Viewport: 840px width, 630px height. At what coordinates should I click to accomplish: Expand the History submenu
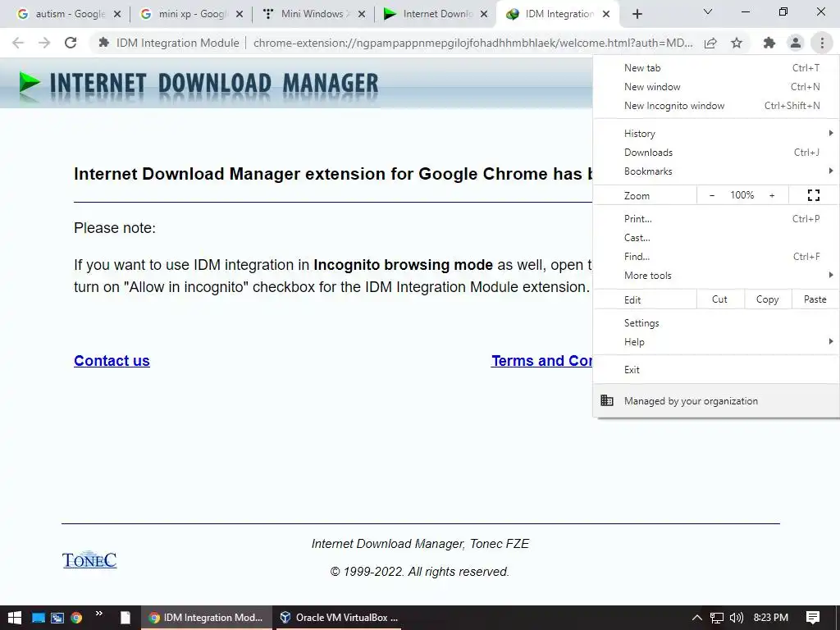(x=716, y=134)
